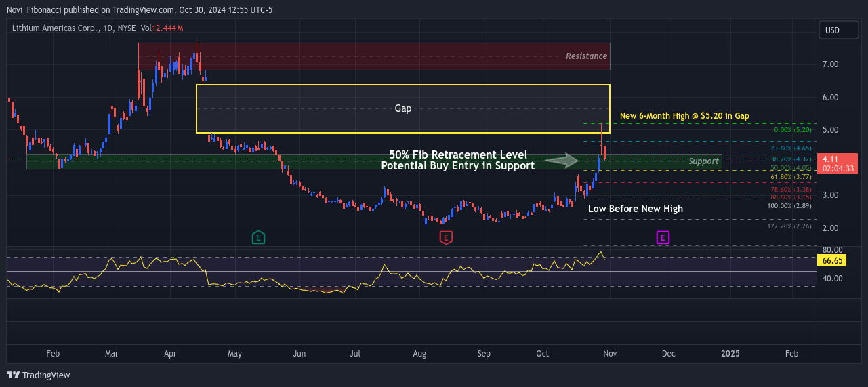Select the current price label 4.11
This screenshot has height=387, width=868.
coord(830,159)
